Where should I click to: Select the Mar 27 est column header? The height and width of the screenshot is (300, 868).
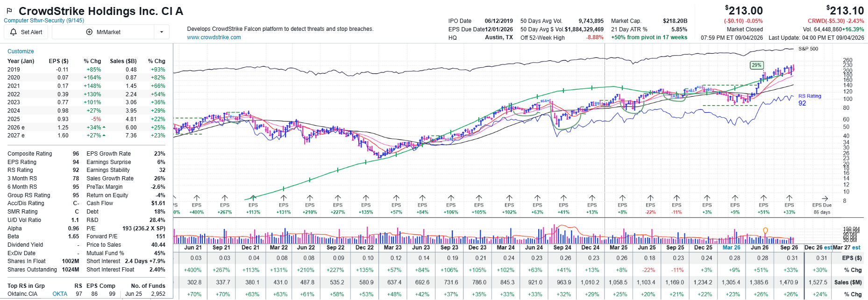[847, 248]
